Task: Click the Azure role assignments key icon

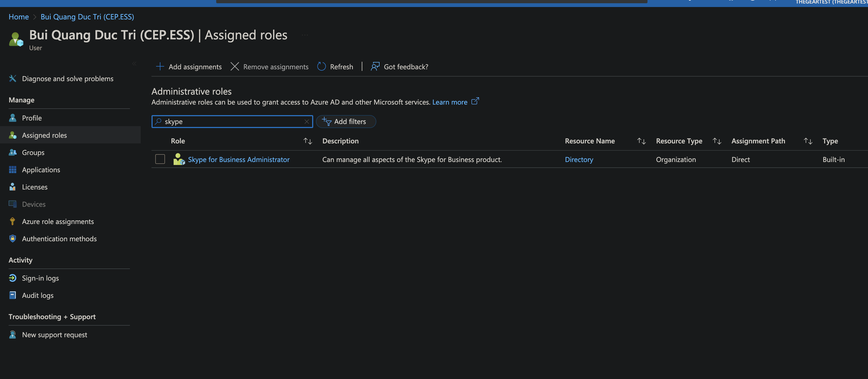Action: coord(12,221)
